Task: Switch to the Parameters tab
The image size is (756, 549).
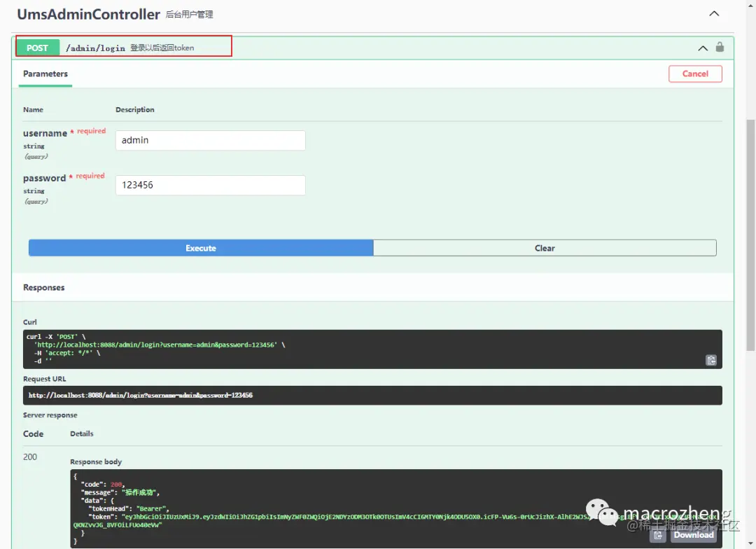Action: point(45,74)
